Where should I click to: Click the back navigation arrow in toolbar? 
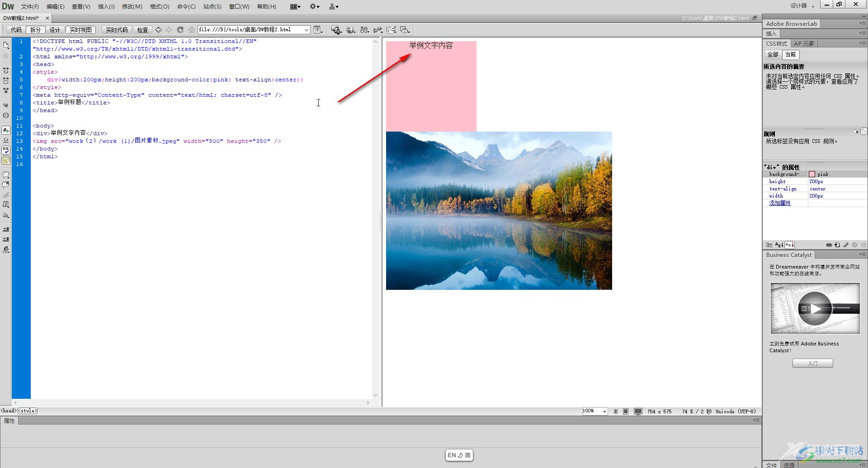pyautogui.click(x=159, y=30)
